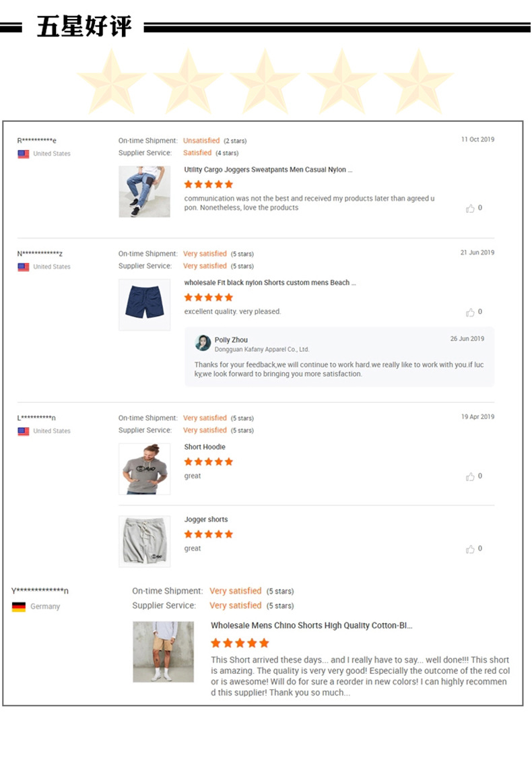Screen dimensions: 532x758
Task: Click the gray jogger shorts thumbnail
Action: [144, 541]
